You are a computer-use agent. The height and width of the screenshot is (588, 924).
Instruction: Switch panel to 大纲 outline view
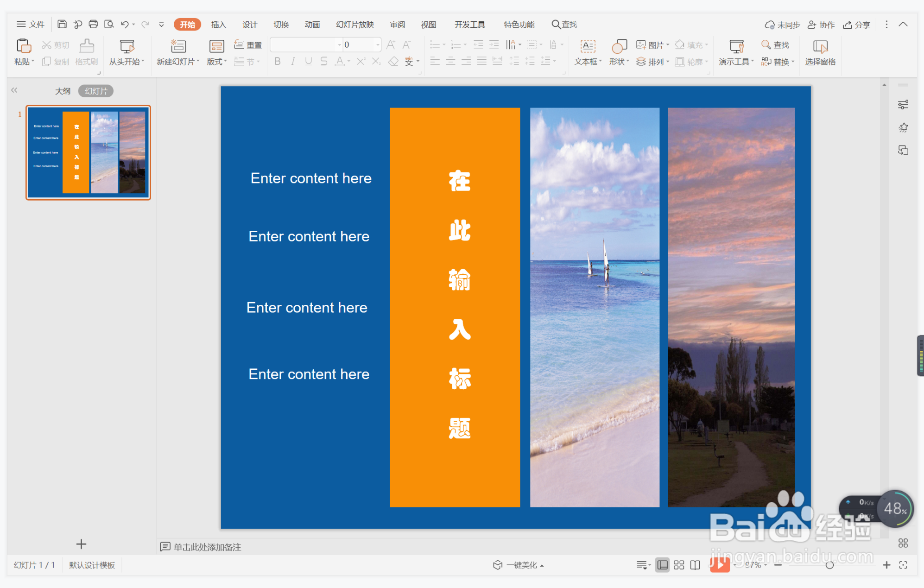tap(63, 91)
